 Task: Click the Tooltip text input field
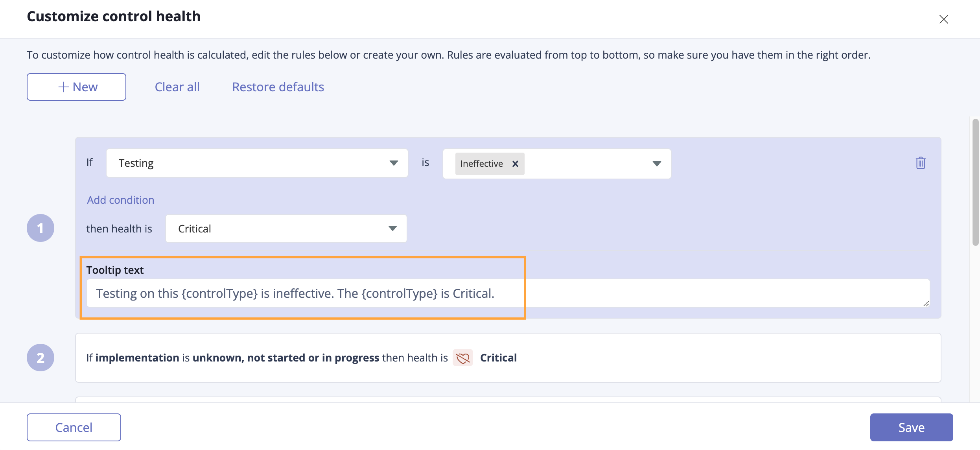click(x=508, y=293)
